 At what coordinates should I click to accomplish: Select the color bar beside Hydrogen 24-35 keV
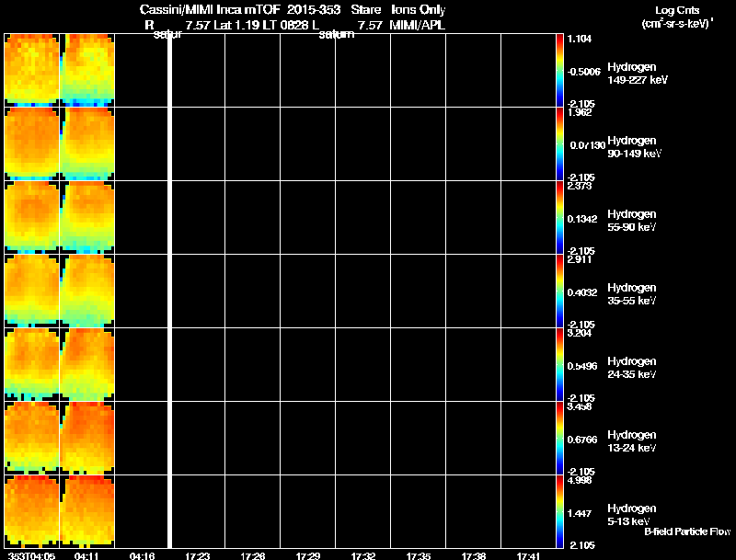pos(559,365)
